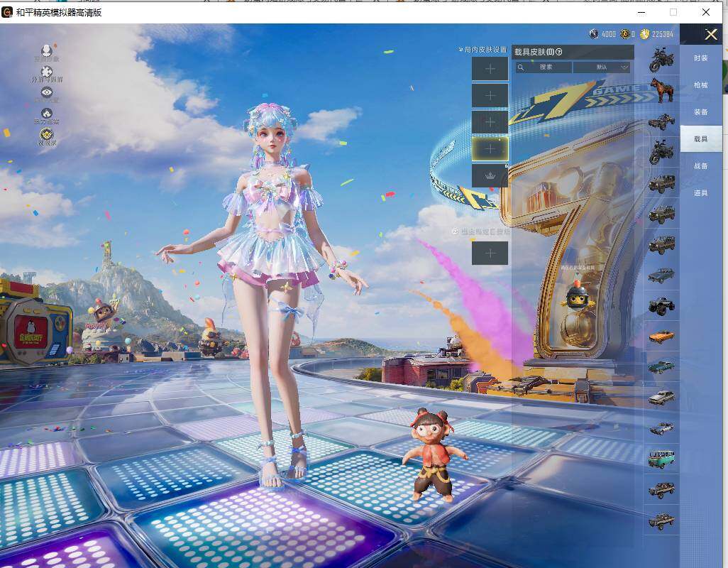Viewport: 728px width, 568px height.
Task: Select the orange car thumbnail
Action: [661, 337]
